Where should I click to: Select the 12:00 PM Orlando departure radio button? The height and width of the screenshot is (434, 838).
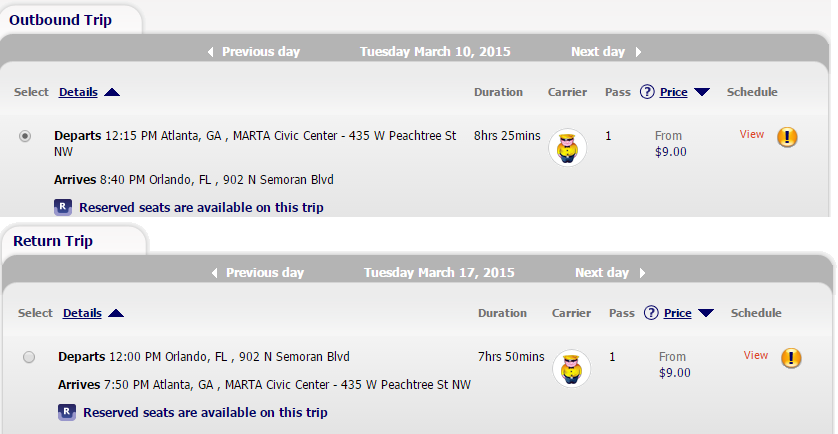[29, 357]
